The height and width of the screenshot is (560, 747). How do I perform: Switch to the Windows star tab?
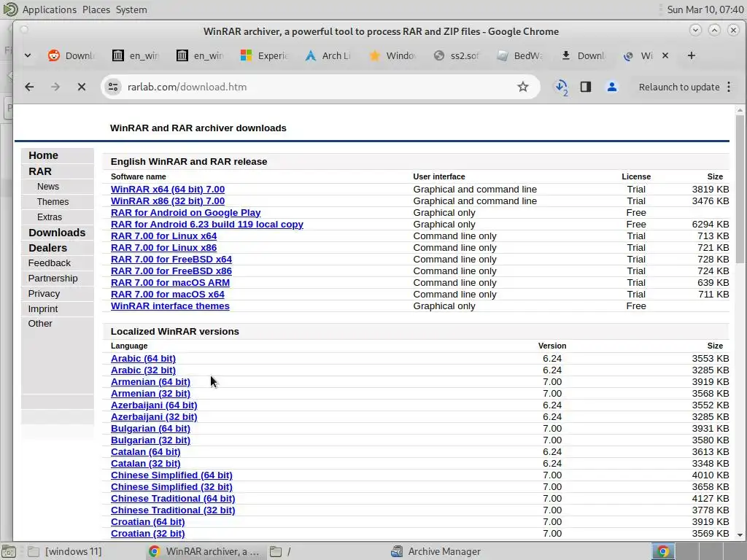point(392,55)
